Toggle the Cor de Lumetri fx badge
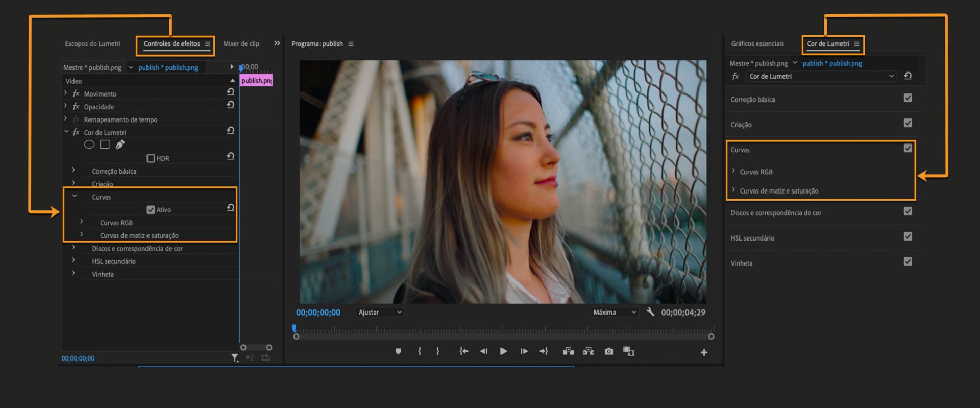Viewport: 980px width, 408px height. pyautogui.click(x=76, y=132)
